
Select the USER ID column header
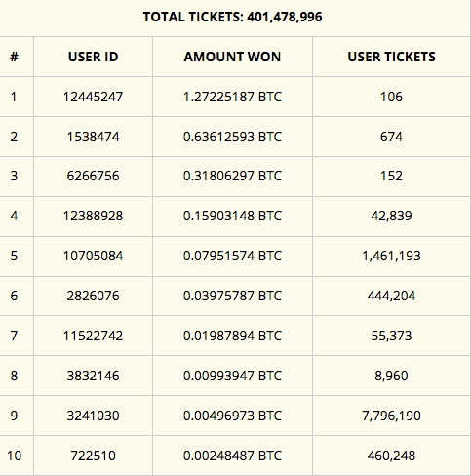coord(93,57)
